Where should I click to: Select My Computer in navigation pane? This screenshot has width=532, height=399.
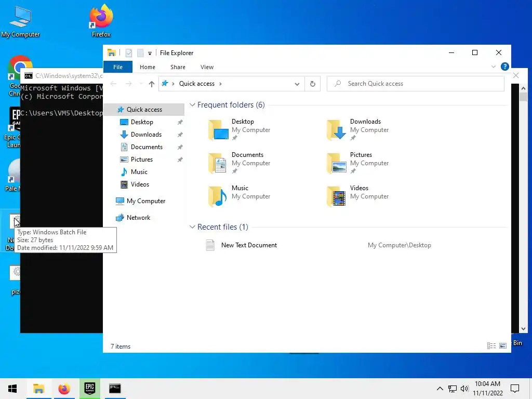point(144,201)
